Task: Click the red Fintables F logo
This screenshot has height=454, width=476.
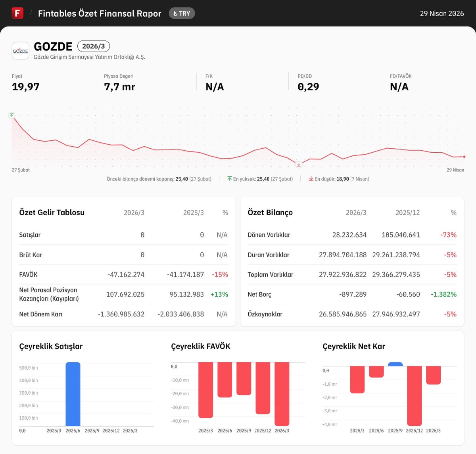Action: point(17,13)
